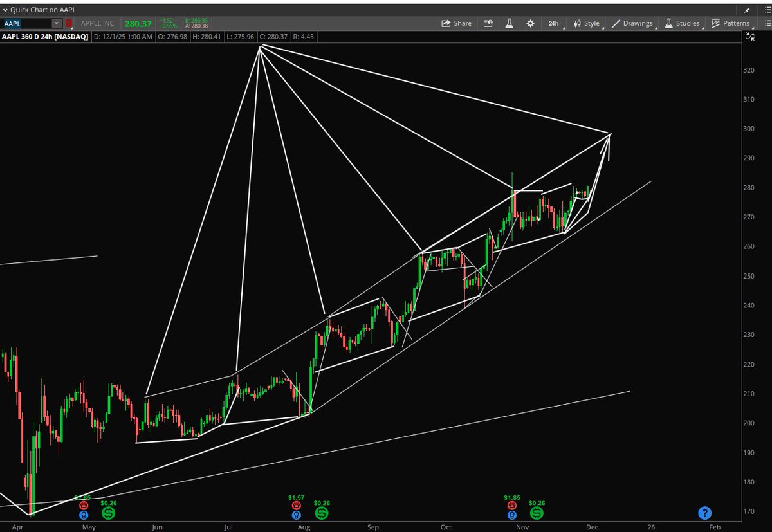Click the beaker icon left of the gear
The image size is (772, 532).
(x=509, y=23)
